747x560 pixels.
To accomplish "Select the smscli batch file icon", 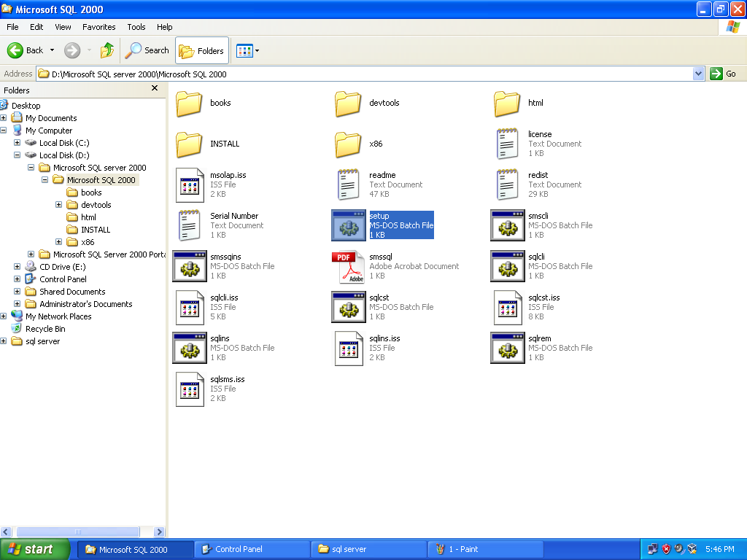I will tap(508, 226).
